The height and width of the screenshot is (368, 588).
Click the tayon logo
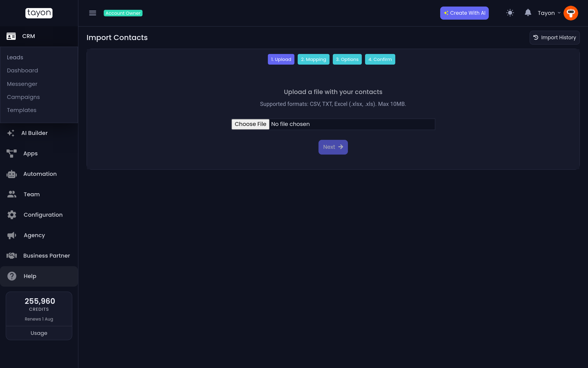click(39, 13)
